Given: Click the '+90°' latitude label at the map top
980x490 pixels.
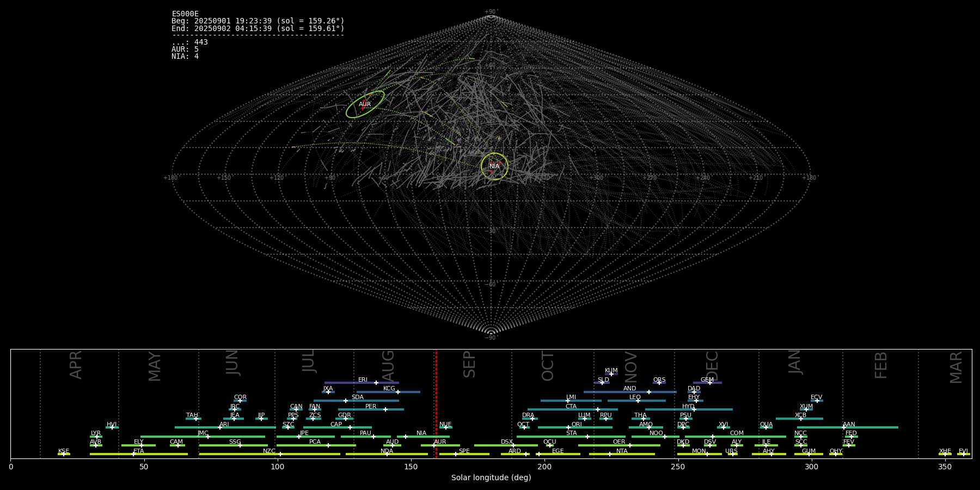Looking at the screenshot, I should tap(491, 12).
